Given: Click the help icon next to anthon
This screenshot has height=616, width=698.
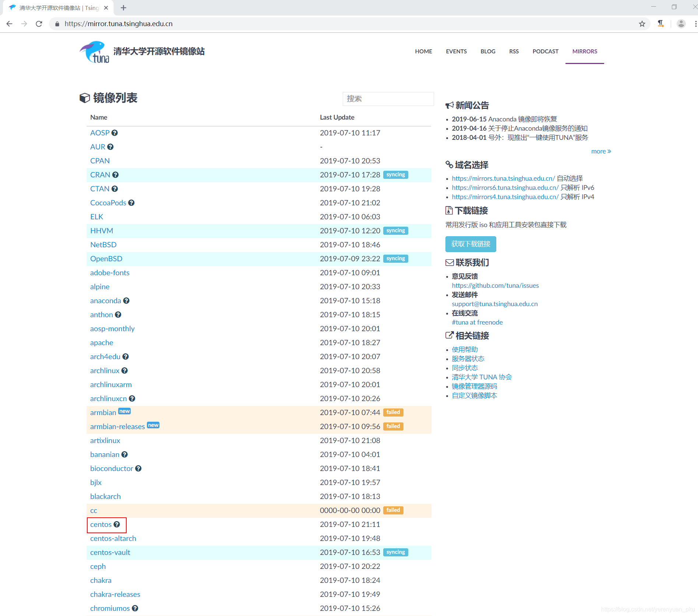Looking at the screenshot, I should [x=118, y=315].
